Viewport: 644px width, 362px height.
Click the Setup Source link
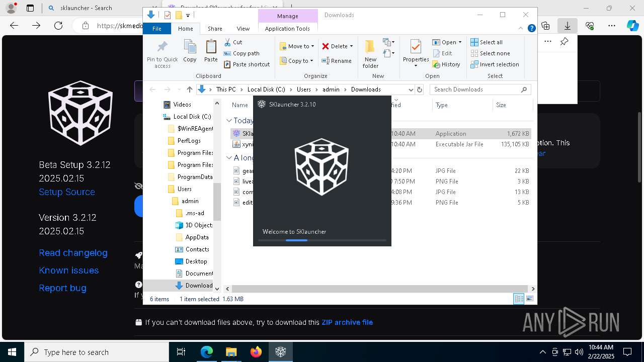[67, 192]
